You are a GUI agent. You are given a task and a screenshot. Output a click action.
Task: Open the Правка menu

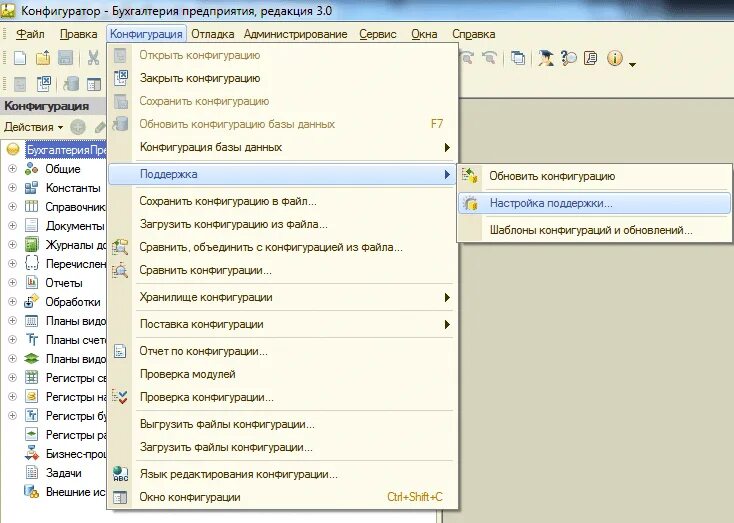[x=78, y=34]
